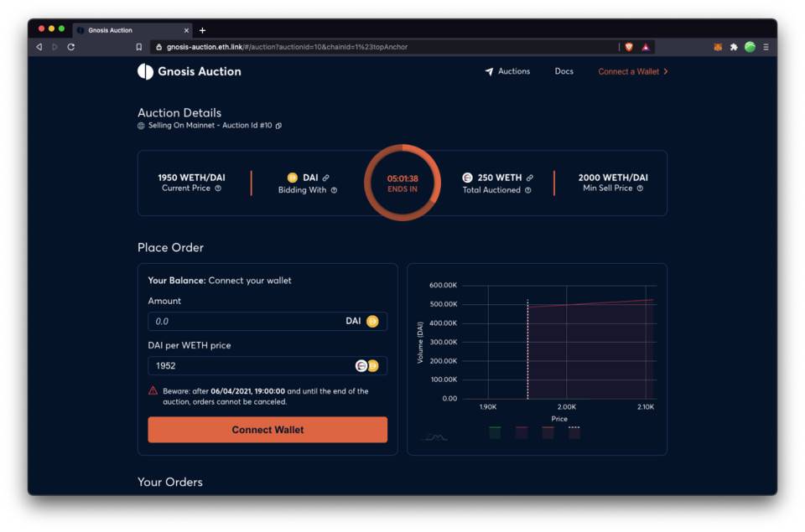The height and width of the screenshot is (532, 805).
Task: Open the Docs link
Action: [x=563, y=71]
